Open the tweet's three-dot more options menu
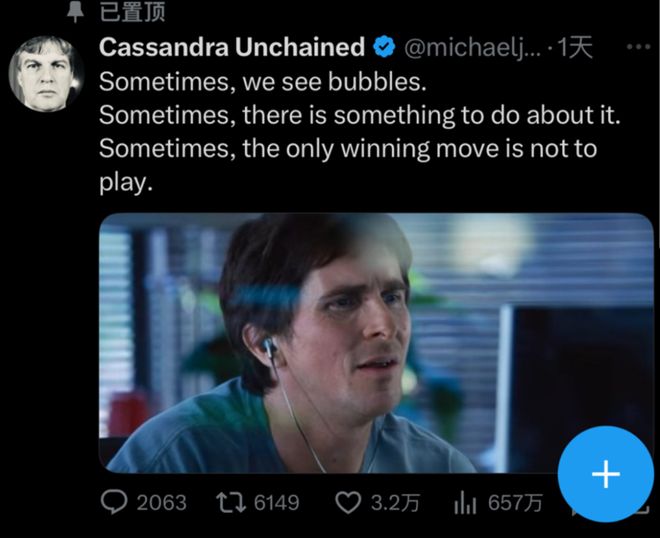The image size is (660, 538). [x=636, y=47]
